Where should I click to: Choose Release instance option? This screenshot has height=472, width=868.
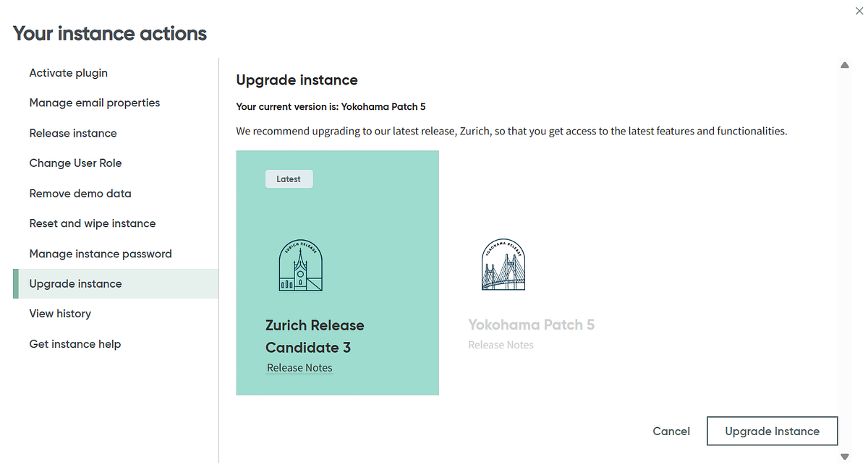pos(72,133)
